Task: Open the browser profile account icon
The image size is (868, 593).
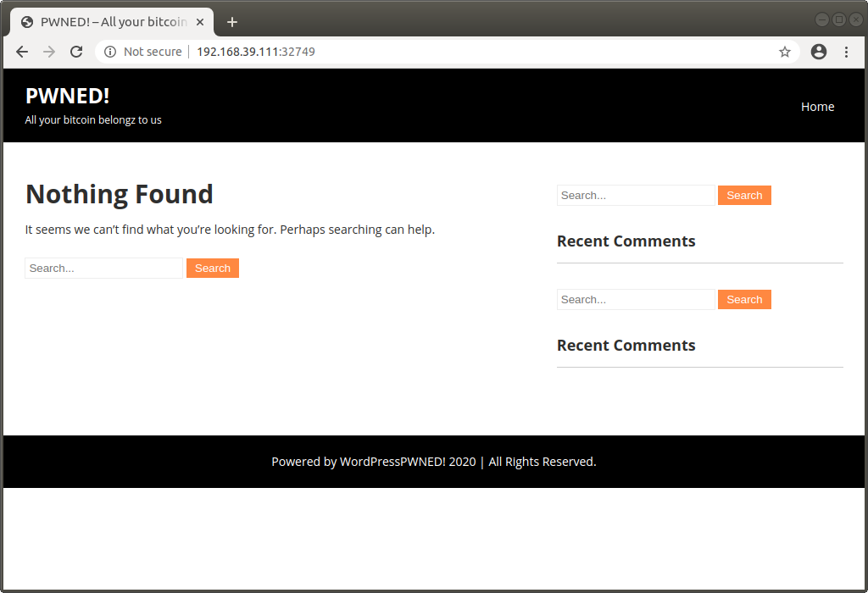Action: coord(818,52)
